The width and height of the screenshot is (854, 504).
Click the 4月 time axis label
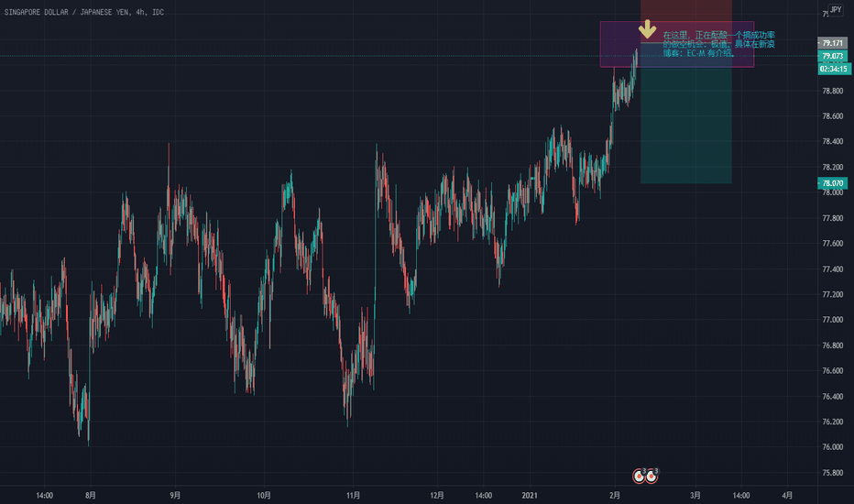pyautogui.click(x=787, y=495)
